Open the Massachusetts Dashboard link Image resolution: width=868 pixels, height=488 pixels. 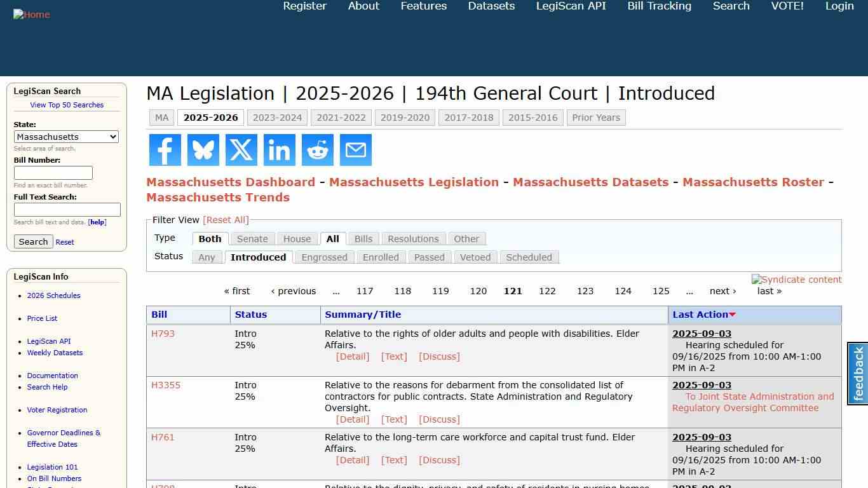230,182
